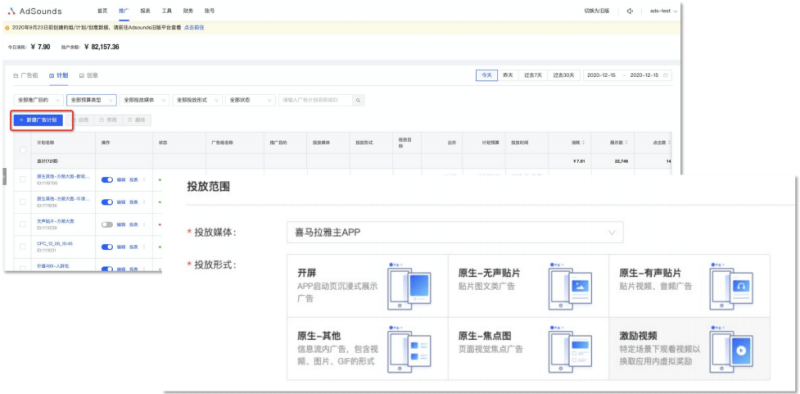Open the 财务 menu

pos(188,11)
